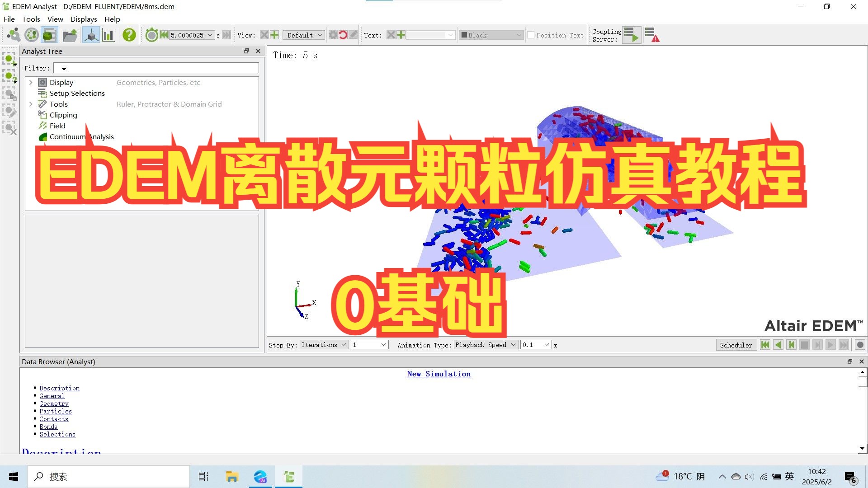Start the Coupling Server button
Screen dimensions: 868x488
pyautogui.click(x=632, y=35)
